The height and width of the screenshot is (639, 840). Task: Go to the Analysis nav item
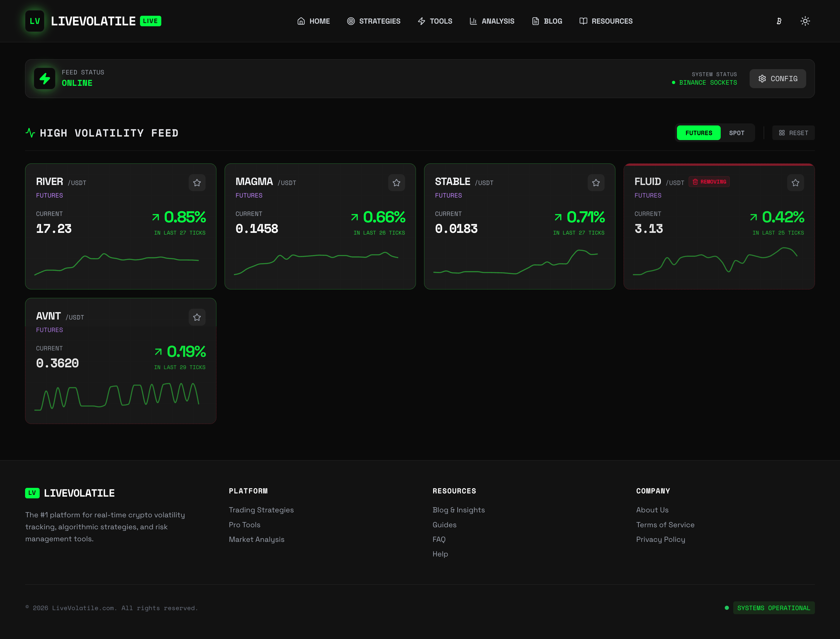[492, 21]
